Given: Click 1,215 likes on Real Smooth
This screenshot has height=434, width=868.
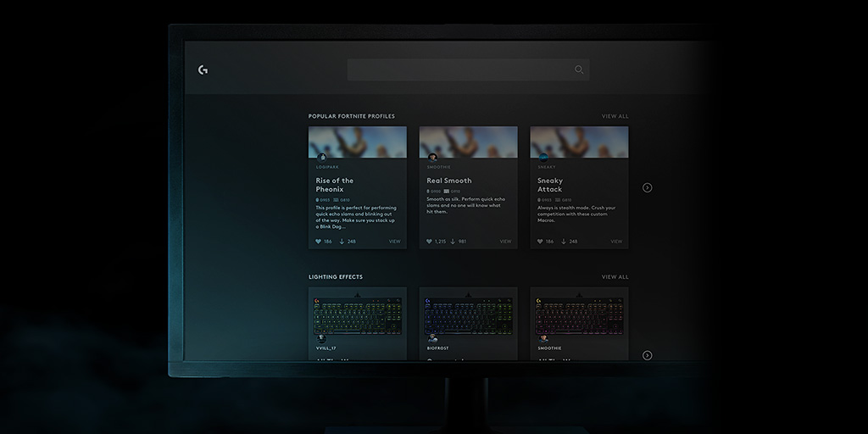Looking at the screenshot, I should (440, 242).
